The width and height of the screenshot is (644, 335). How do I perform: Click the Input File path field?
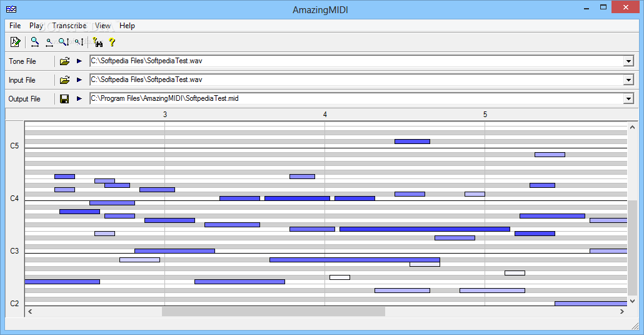coord(356,80)
